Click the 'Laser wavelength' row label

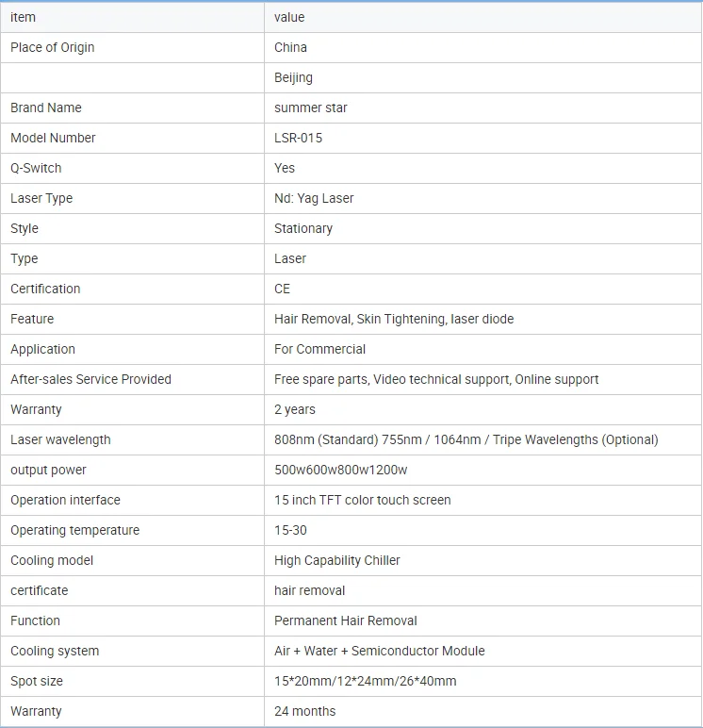60,439
